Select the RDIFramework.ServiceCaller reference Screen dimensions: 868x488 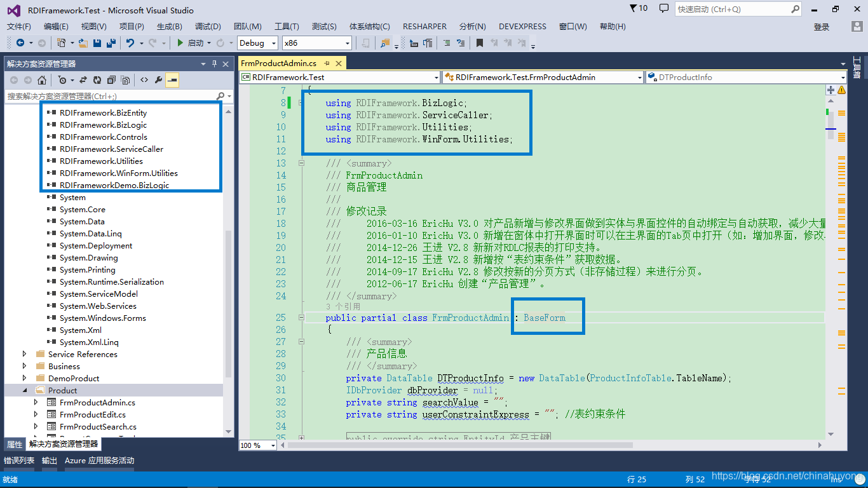(112, 149)
